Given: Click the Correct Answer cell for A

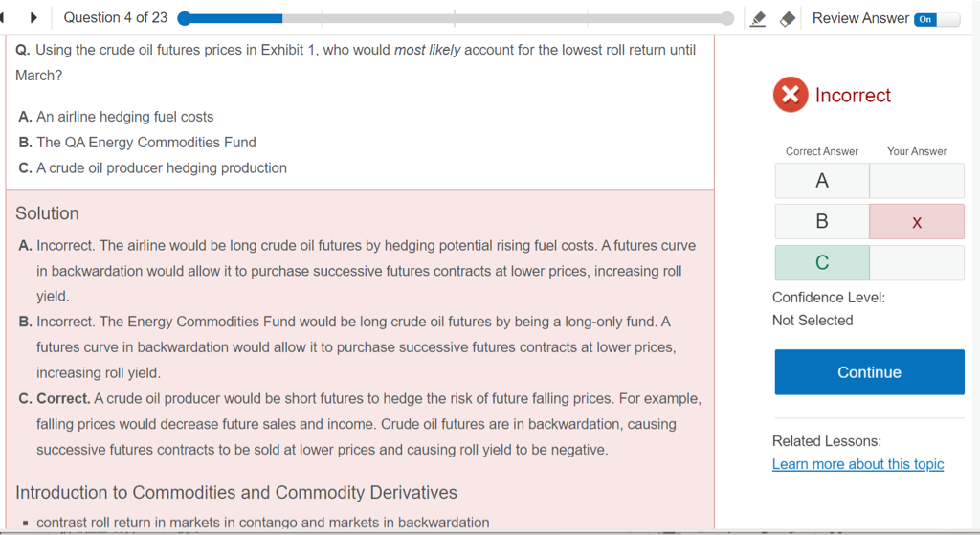Looking at the screenshot, I should coord(822,181).
